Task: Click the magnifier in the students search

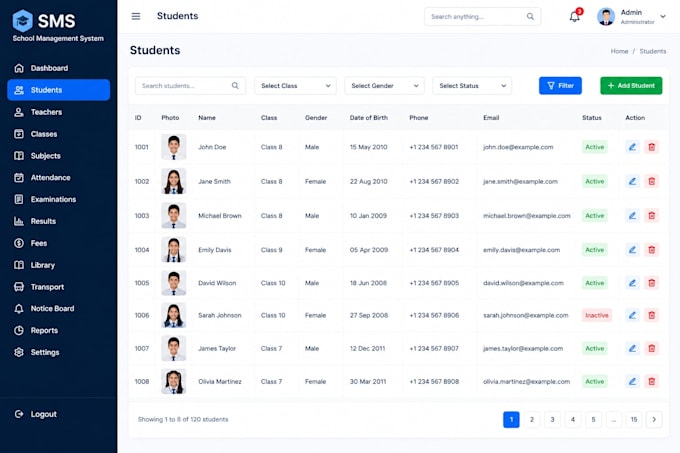Action: click(235, 86)
